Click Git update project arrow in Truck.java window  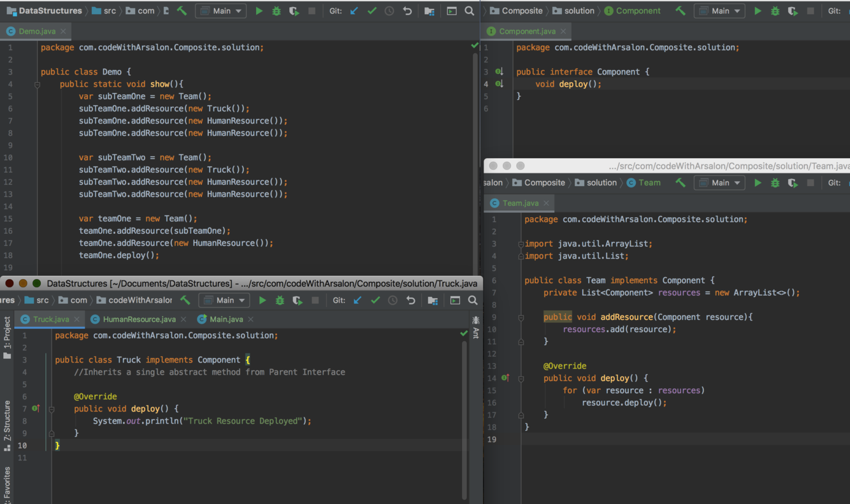tap(357, 300)
